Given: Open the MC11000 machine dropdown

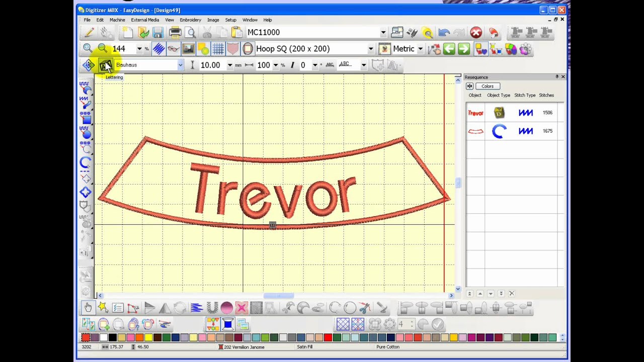Looking at the screenshot, I should click(x=383, y=33).
